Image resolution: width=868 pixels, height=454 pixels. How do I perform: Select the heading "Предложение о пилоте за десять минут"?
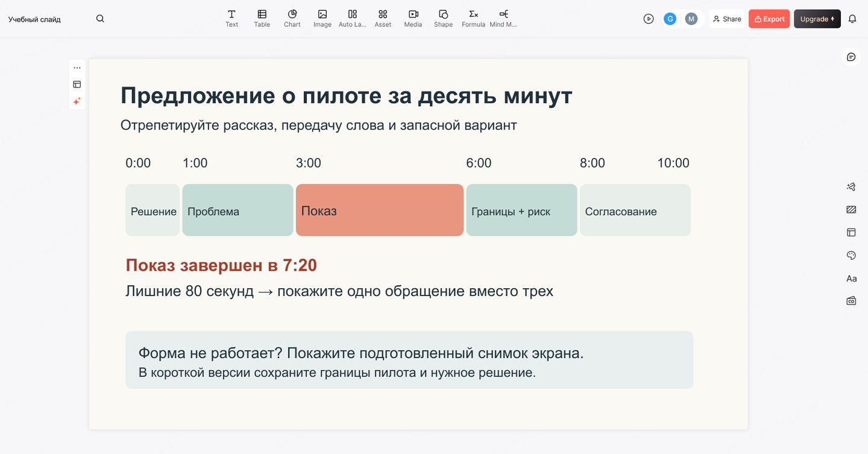coord(347,95)
